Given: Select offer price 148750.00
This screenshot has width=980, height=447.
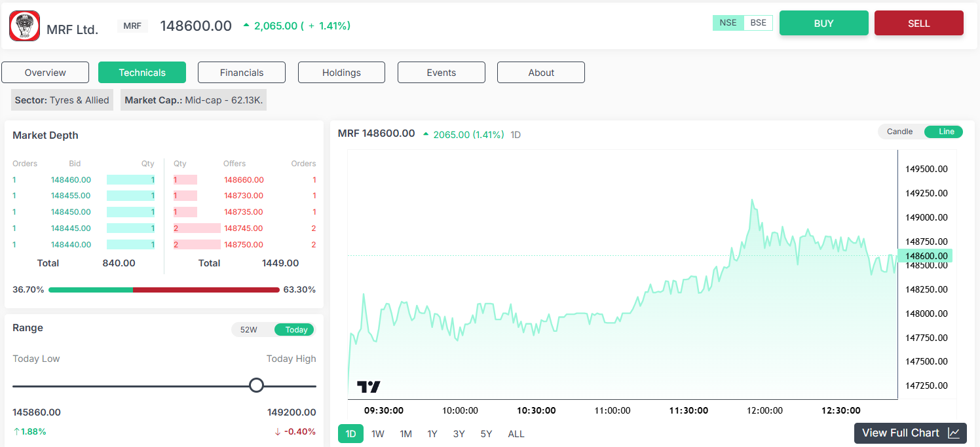Looking at the screenshot, I should point(244,245).
